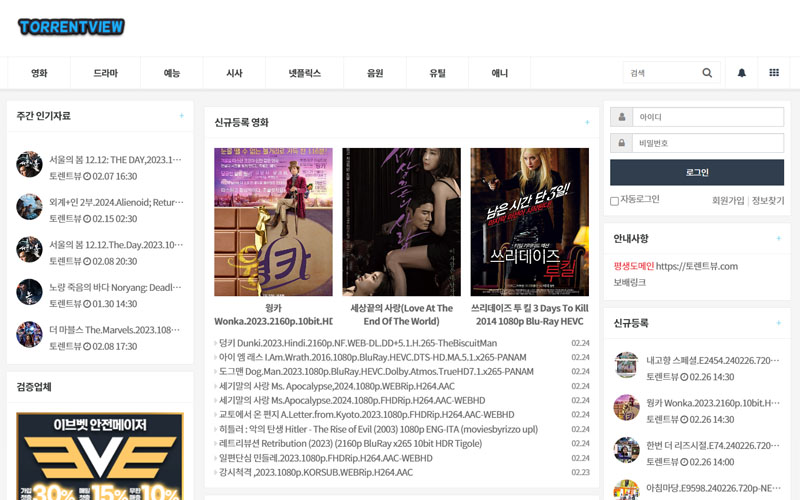Click avatar of 서울의 봄 12.12: THE DAY item
This screenshot has height=500, width=800.
pyautogui.click(x=29, y=164)
